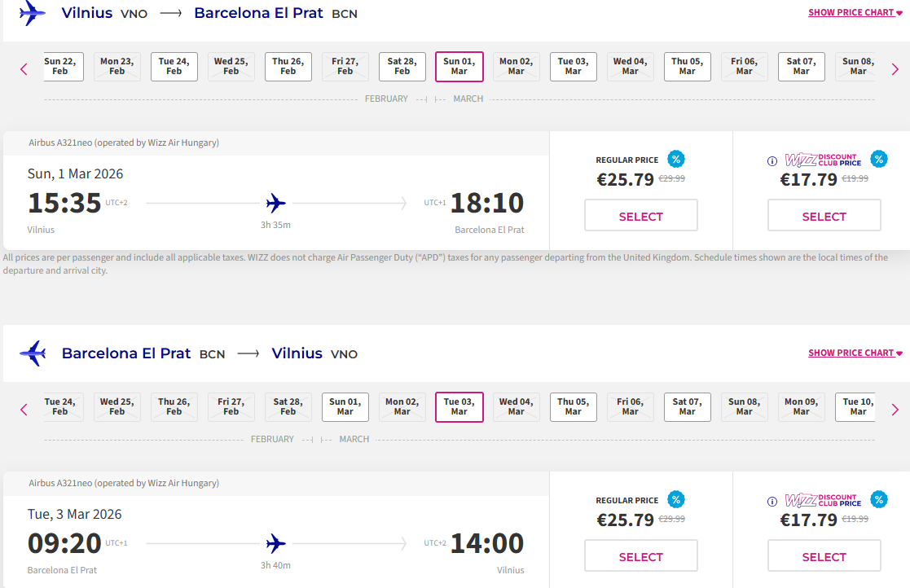The height and width of the screenshot is (588, 910).
Task: Click the outbound flight departing airplane icon
Action: 32,13
